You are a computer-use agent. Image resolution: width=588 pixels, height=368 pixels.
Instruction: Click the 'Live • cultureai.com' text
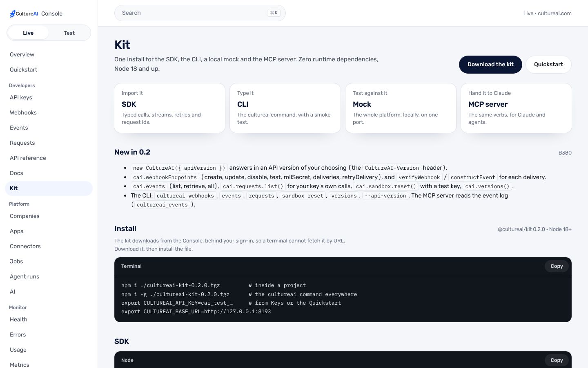point(548,13)
